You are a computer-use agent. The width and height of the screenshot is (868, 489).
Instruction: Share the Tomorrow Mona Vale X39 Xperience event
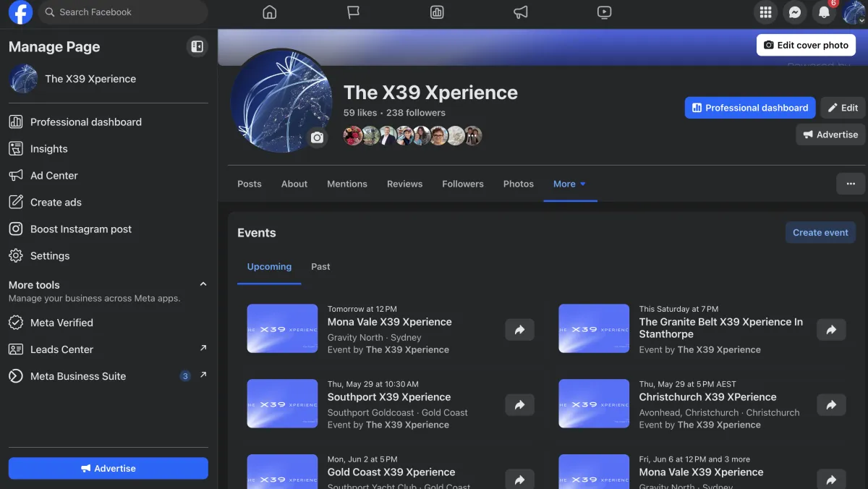(x=519, y=330)
